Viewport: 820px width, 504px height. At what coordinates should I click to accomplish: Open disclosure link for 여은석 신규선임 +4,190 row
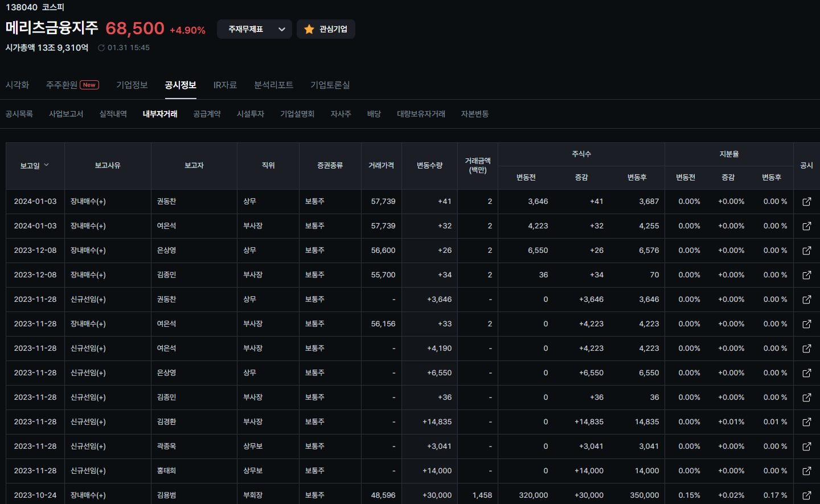tap(806, 349)
